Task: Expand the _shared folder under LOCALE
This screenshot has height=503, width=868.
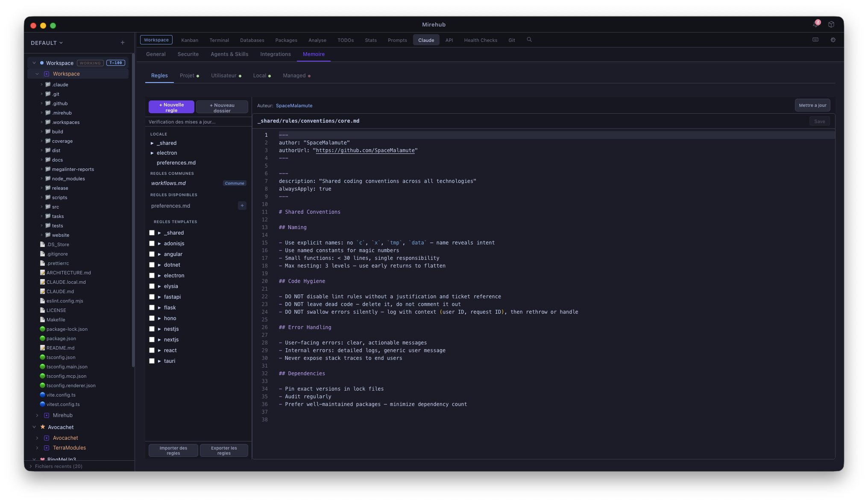Action: (x=152, y=143)
